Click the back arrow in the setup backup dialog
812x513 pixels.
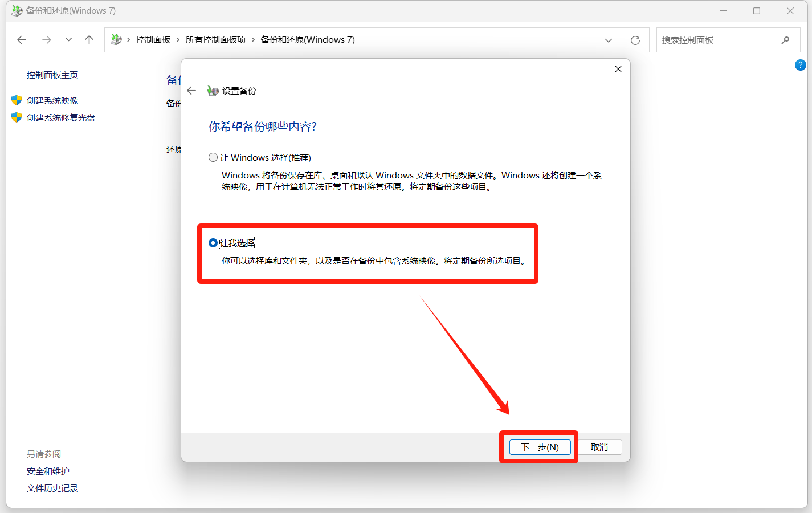pos(191,91)
